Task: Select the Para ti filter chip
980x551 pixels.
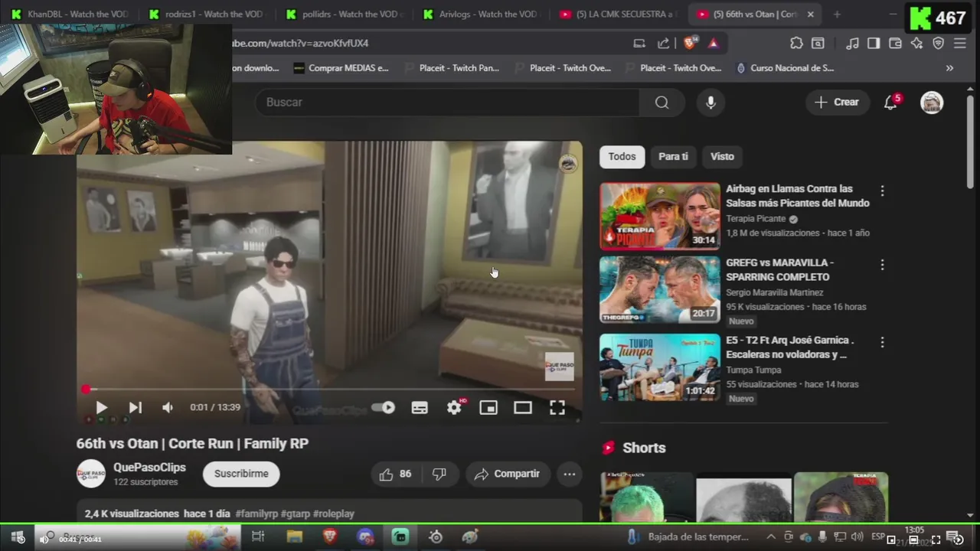Action: pyautogui.click(x=673, y=157)
